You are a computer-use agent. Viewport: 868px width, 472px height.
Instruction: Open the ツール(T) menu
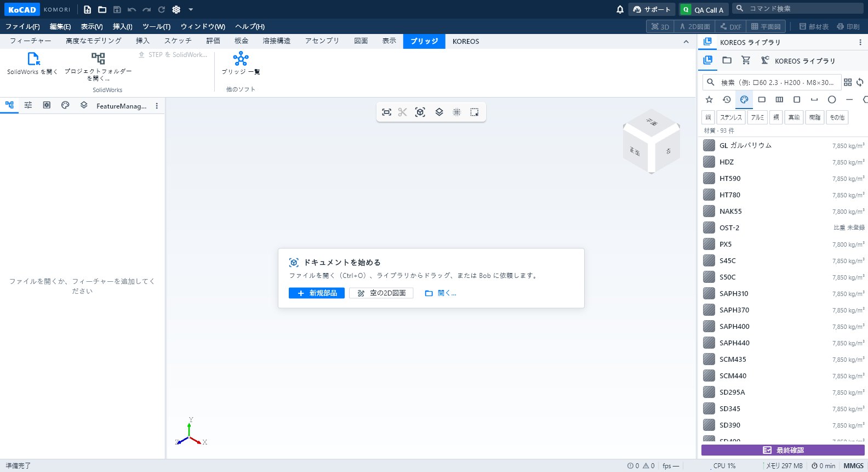click(156, 26)
